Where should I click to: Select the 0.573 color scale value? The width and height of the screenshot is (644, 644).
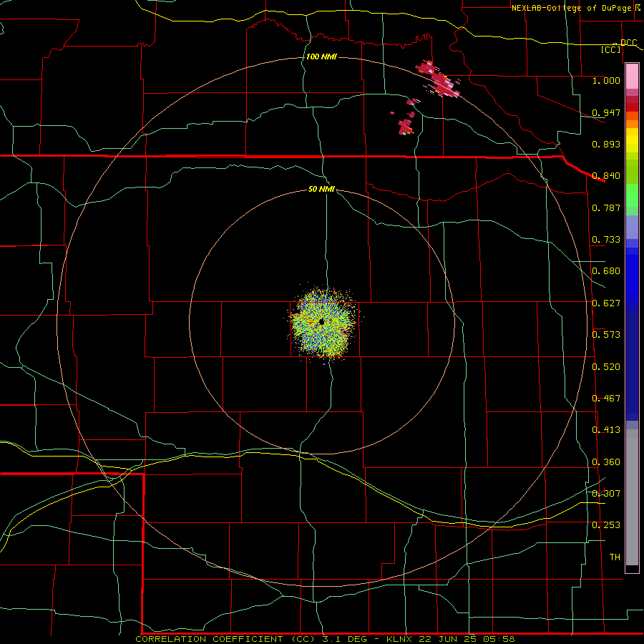point(606,335)
